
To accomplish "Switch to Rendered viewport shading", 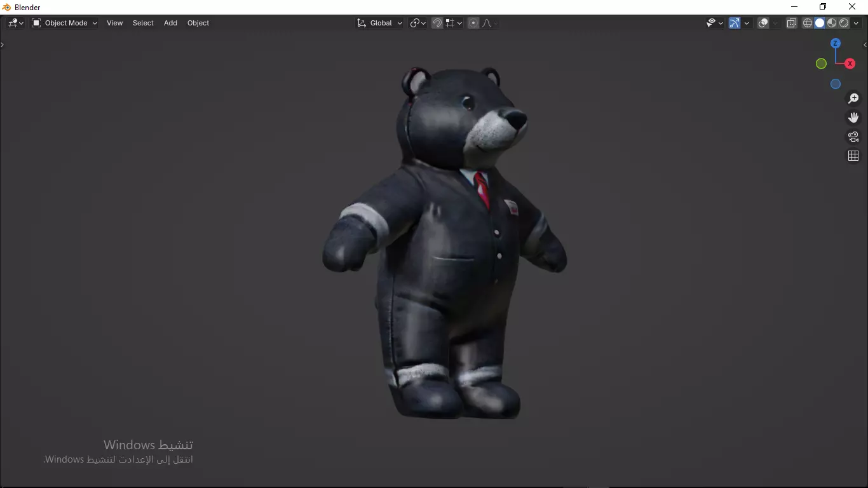I will (844, 23).
